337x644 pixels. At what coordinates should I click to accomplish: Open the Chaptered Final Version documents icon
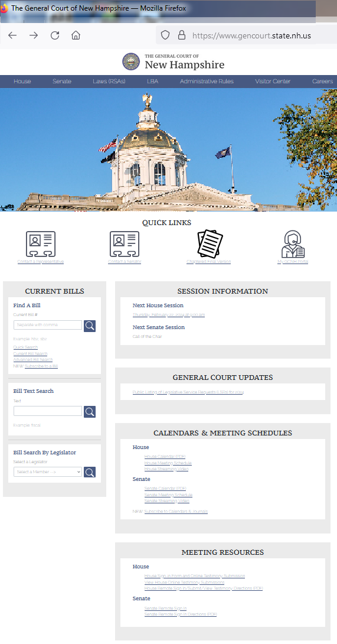210,243
